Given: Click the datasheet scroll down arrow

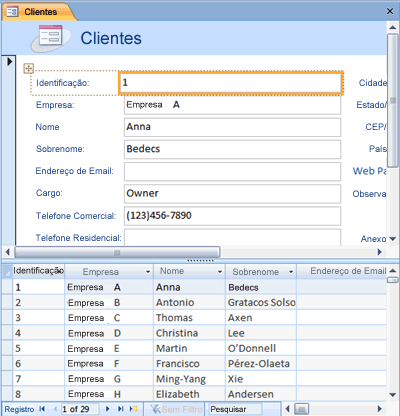Looking at the screenshot, I should [393, 395].
